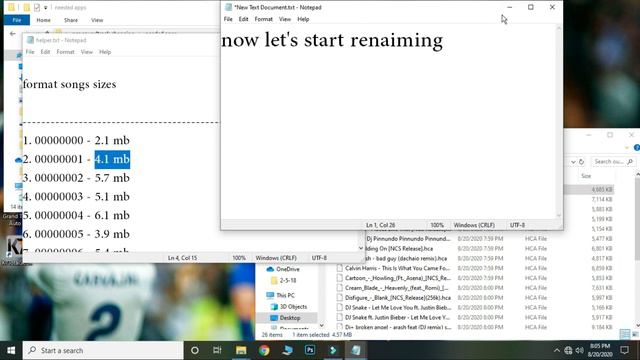Open File menu in New Text Document Notepad
Screen dimensions: 640x360
228,19
